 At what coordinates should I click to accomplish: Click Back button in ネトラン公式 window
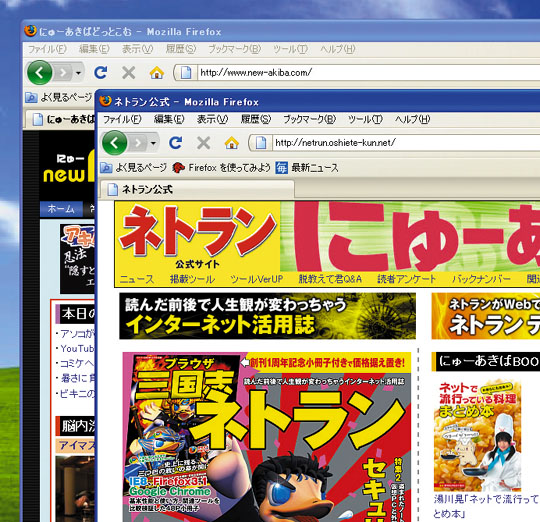point(114,143)
